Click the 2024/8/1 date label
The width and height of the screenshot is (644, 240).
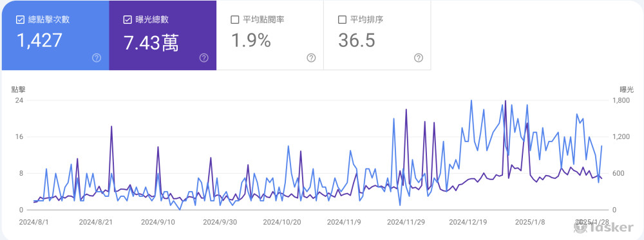33,222
